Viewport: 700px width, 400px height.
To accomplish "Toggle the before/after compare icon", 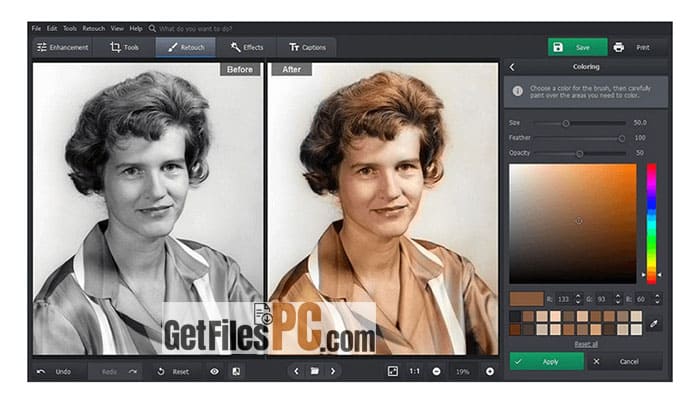I will tap(236, 371).
